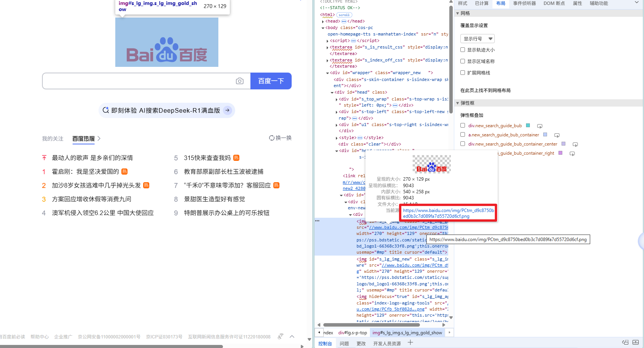Click the camera image-search icon in search box
This screenshot has width=644, height=348.
pyautogui.click(x=240, y=81)
